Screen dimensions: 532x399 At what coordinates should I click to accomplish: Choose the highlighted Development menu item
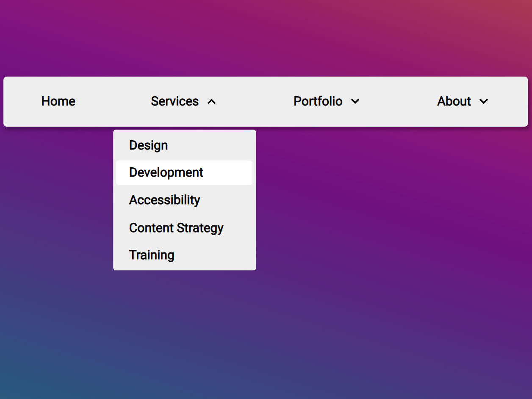[x=166, y=172]
